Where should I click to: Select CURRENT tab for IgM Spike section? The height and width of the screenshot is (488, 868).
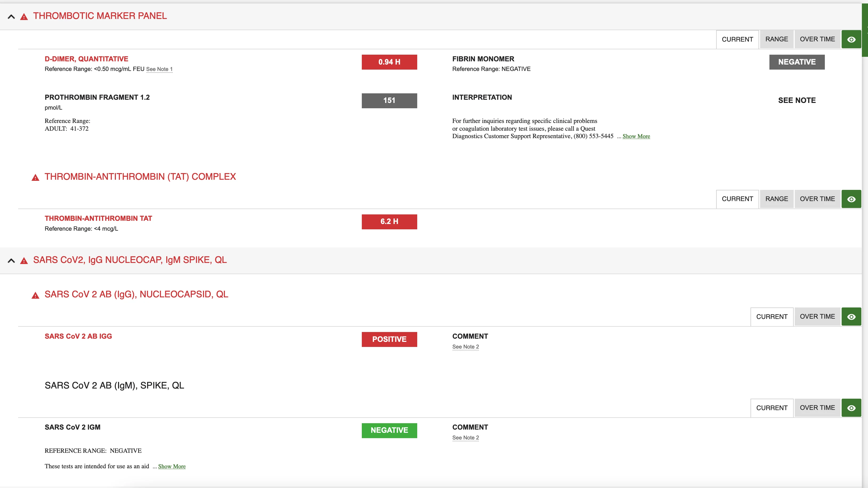click(772, 408)
